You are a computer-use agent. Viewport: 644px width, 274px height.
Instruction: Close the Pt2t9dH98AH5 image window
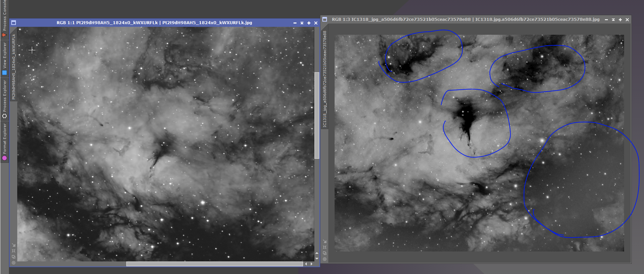click(316, 23)
